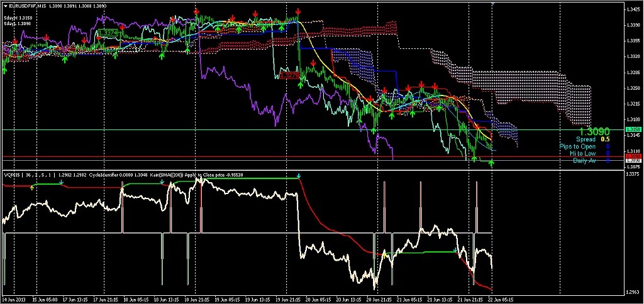Click the 1.3375 indicator scale label
The height and width of the screenshot is (304, 644).
[633, 175]
